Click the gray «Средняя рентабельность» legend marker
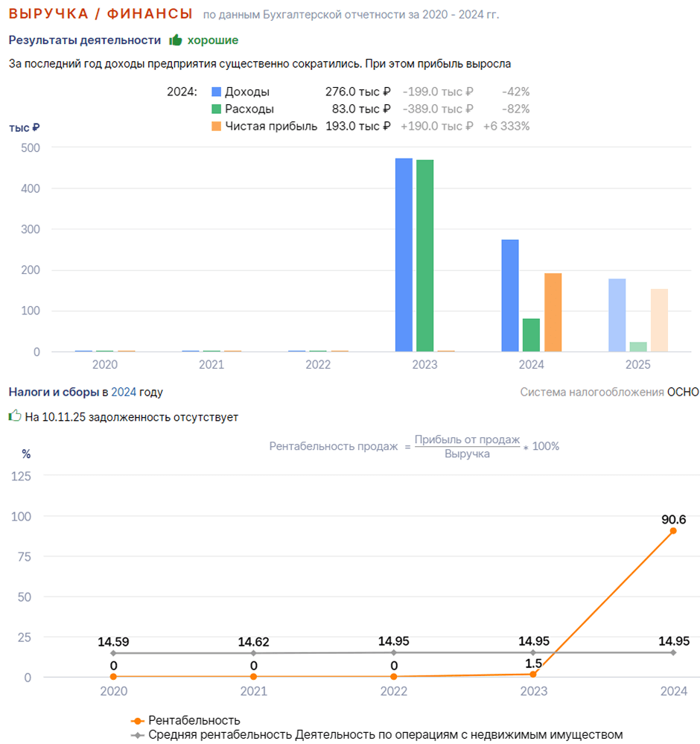The height and width of the screenshot is (744, 700). pos(137,736)
